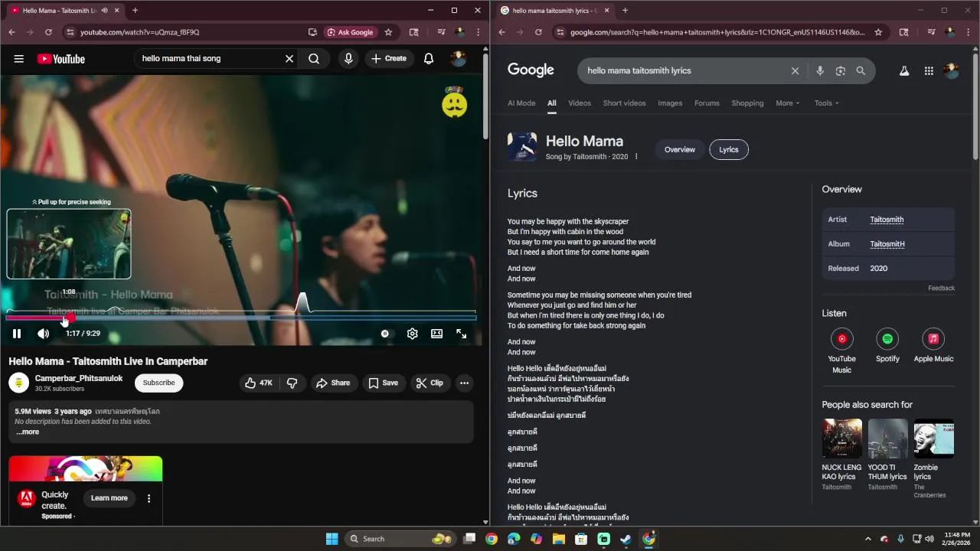Select the Short videos results tab
This screenshot has height=551, width=980.
624,103
